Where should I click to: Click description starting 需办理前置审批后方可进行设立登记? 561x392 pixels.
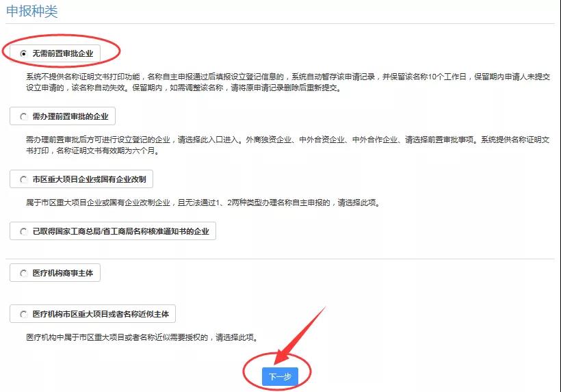(x=287, y=145)
